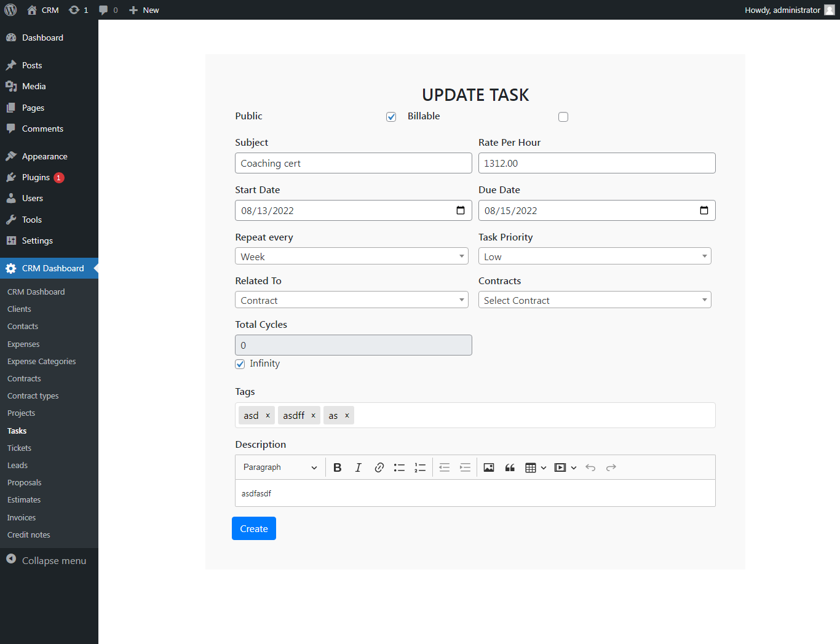The width and height of the screenshot is (840, 644).
Task: Insert a blockquote in the editor
Action: coord(510,467)
